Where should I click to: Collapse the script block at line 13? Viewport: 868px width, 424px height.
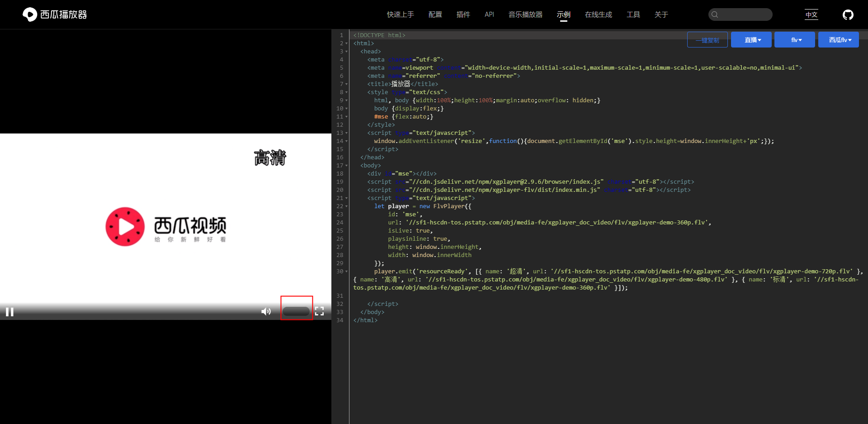[x=347, y=133]
